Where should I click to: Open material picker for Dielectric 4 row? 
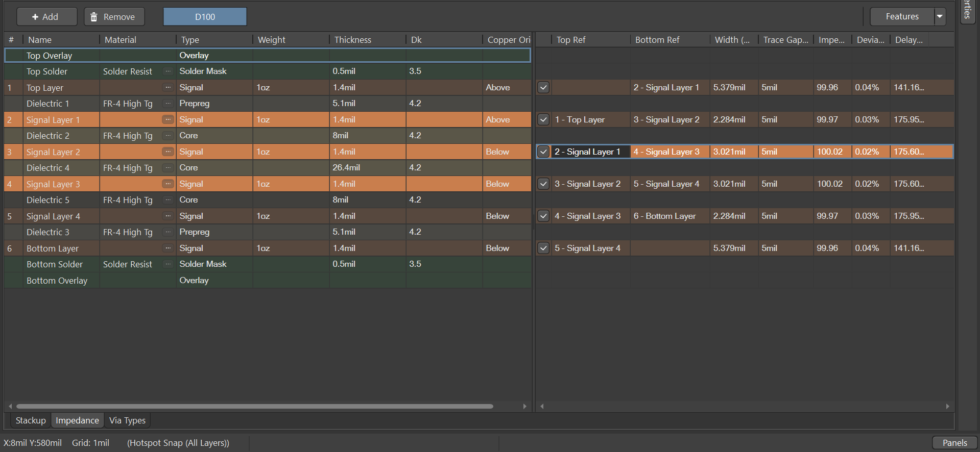(168, 168)
